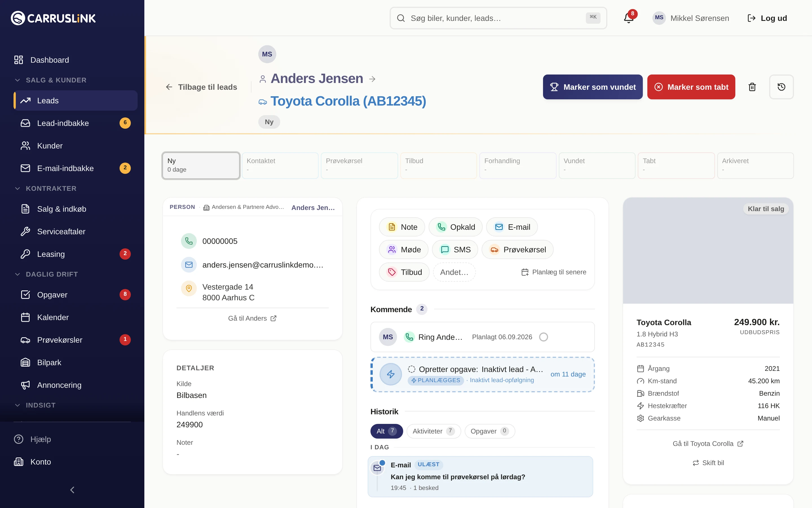
Task: Open the unread e-mail about prøvekørsel på lørdag
Action: [x=480, y=476]
